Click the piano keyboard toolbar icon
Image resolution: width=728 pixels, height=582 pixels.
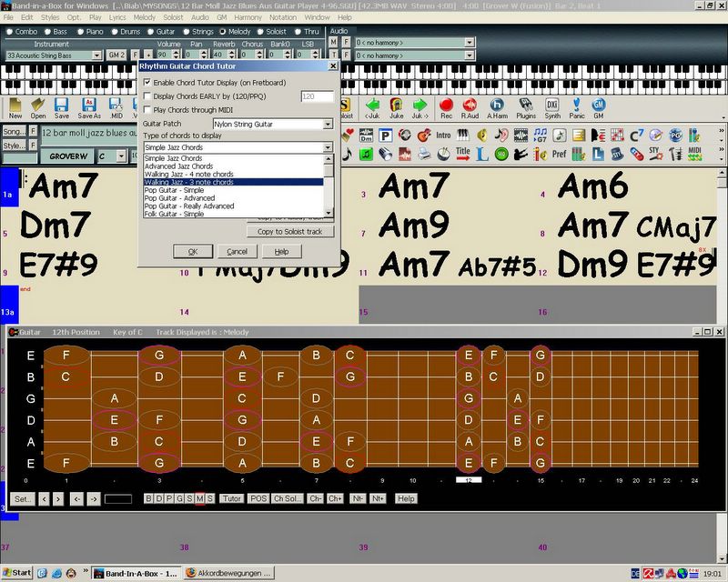(x=463, y=135)
